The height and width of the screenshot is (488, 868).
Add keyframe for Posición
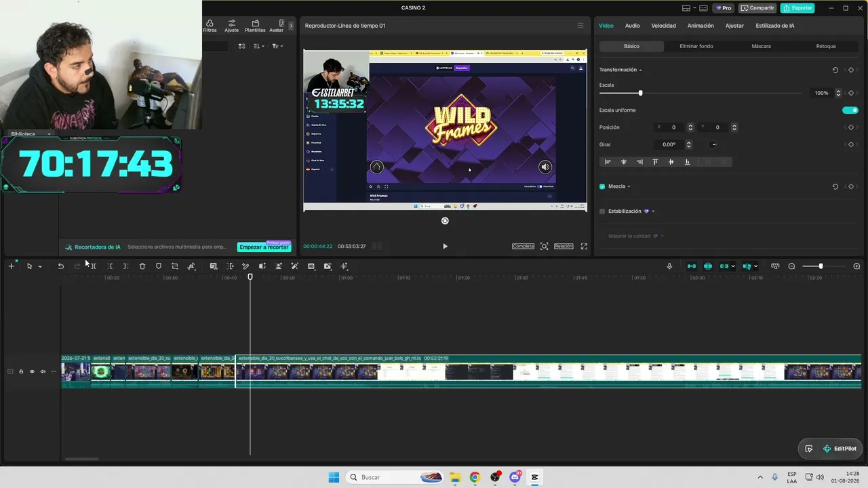pos(851,127)
